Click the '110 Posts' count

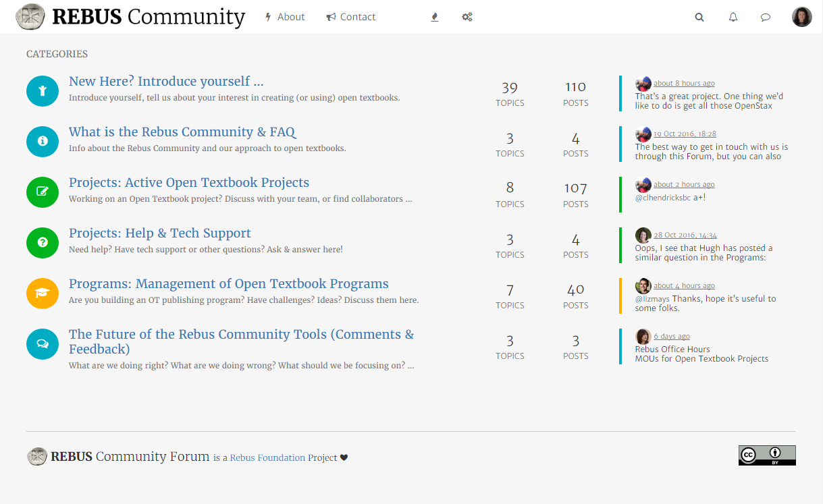point(576,94)
